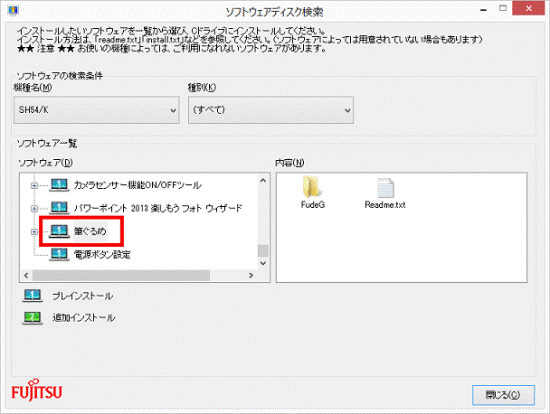Click the 機種名(M) label
Viewport: 550px width, 414px height.
(33, 87)
